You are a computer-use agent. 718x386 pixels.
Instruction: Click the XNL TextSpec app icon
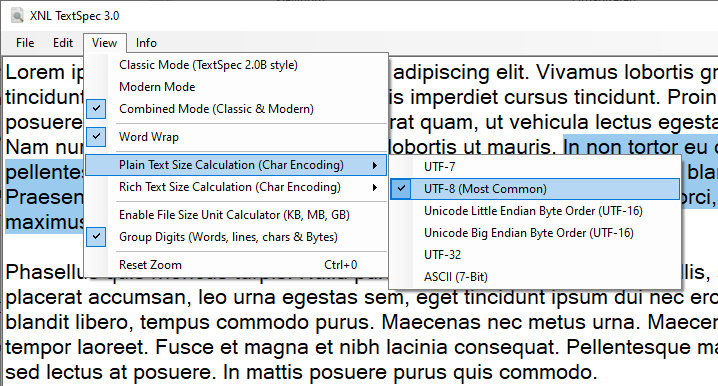17,16
